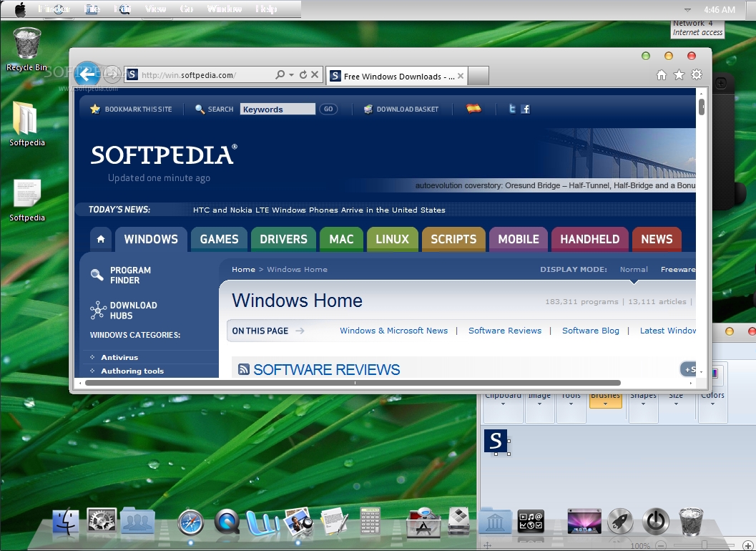Open Softpedia's Twitter icon
The height and width of the screenshot is (551, 756).
pos(512,109)
